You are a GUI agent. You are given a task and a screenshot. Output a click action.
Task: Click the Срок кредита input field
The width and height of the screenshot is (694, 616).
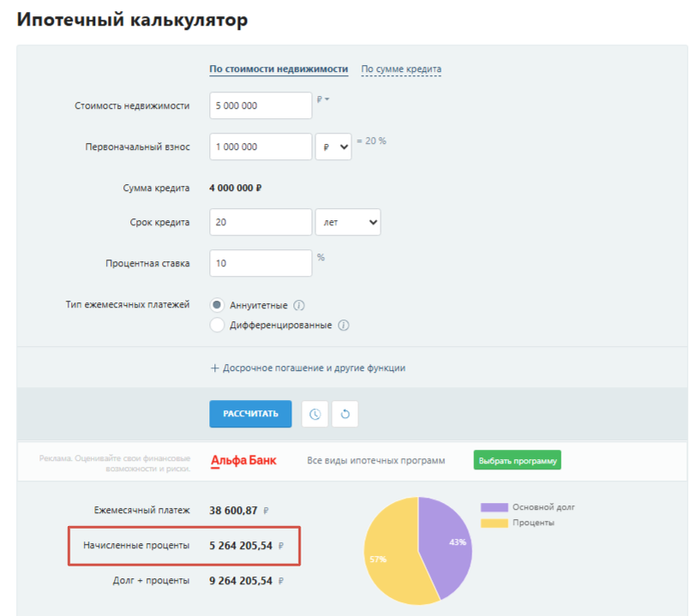point(260,222)
